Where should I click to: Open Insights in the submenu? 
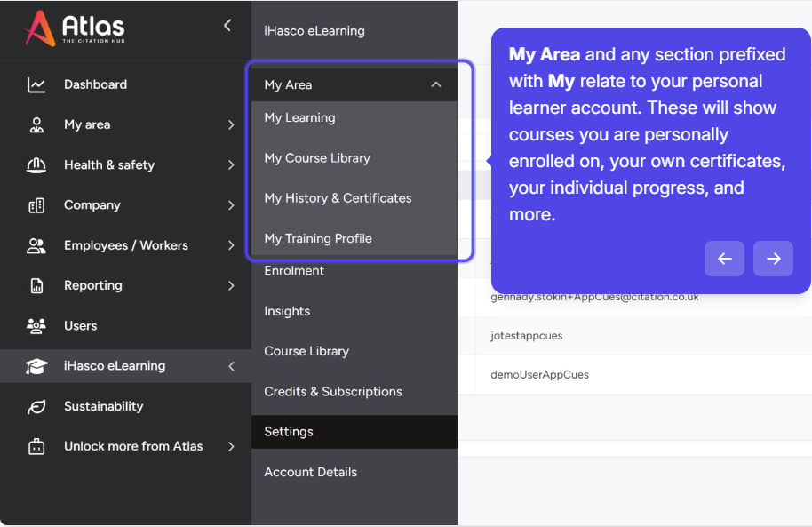[x=287, y=311]
